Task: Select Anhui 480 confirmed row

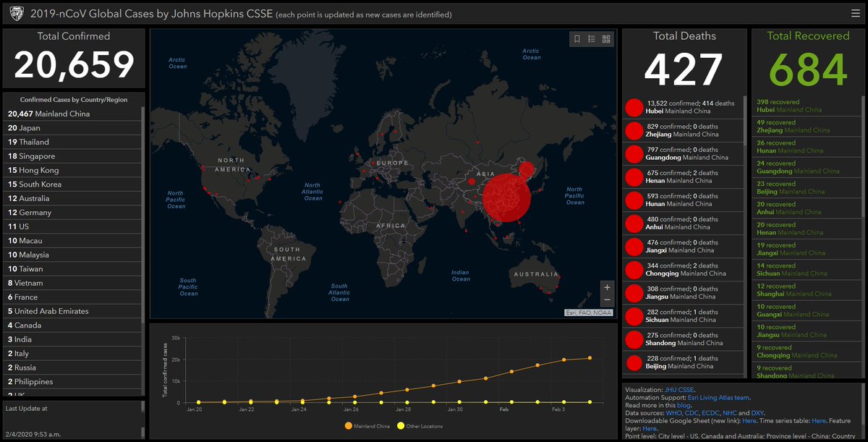Action: click(682, 223)
